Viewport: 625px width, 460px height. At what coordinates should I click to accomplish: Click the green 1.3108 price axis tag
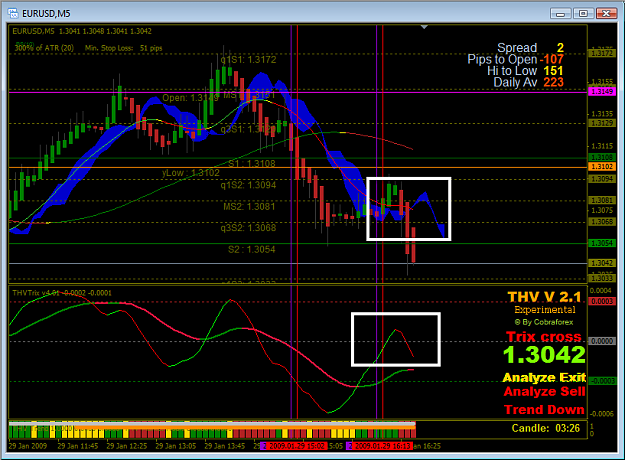coord(602,157)
